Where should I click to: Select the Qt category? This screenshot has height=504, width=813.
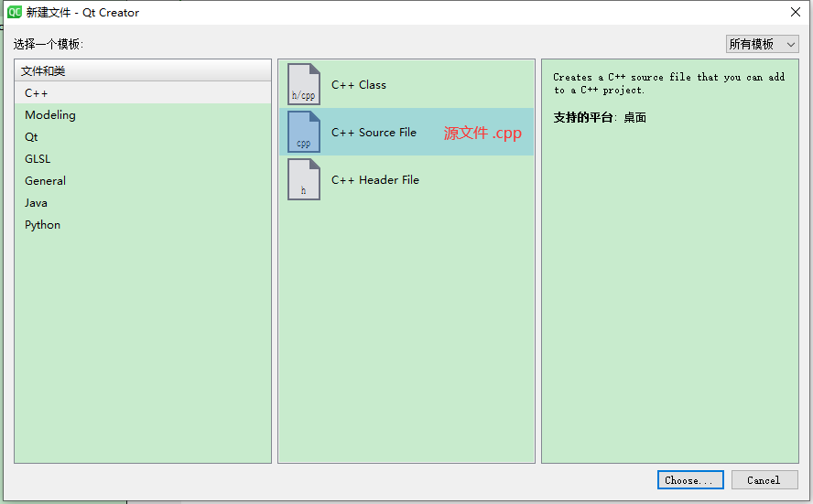pyautogui.click(x=143, y=137)
